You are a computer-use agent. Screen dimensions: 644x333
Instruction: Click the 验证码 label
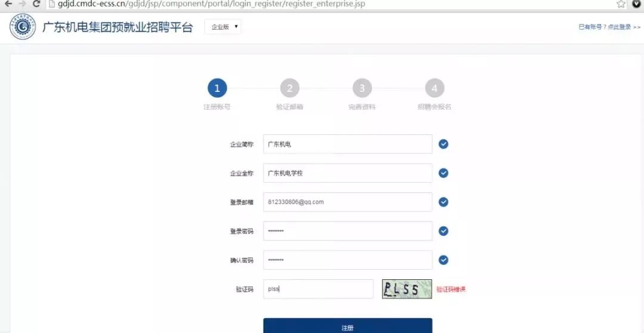click(x=244, y=289)
